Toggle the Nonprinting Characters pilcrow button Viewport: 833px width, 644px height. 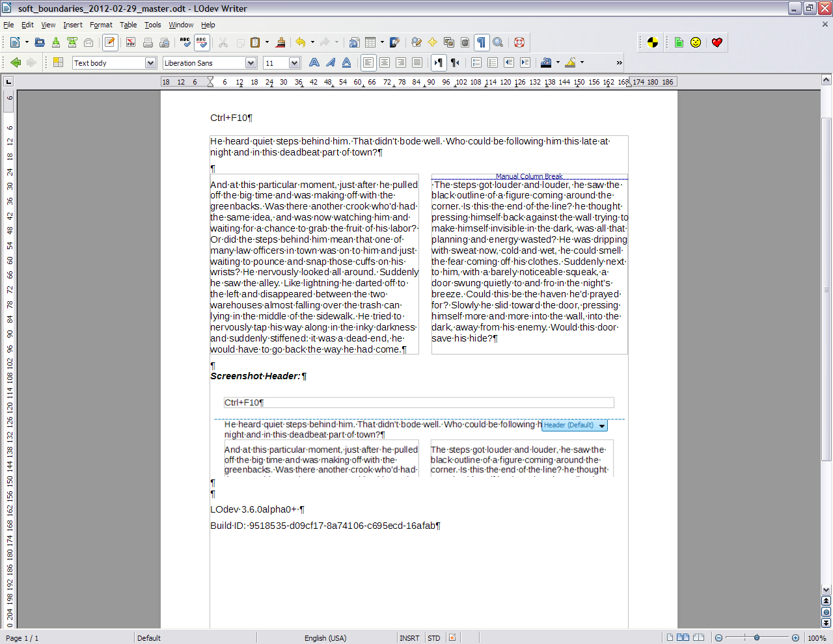[x=482, y=42]
